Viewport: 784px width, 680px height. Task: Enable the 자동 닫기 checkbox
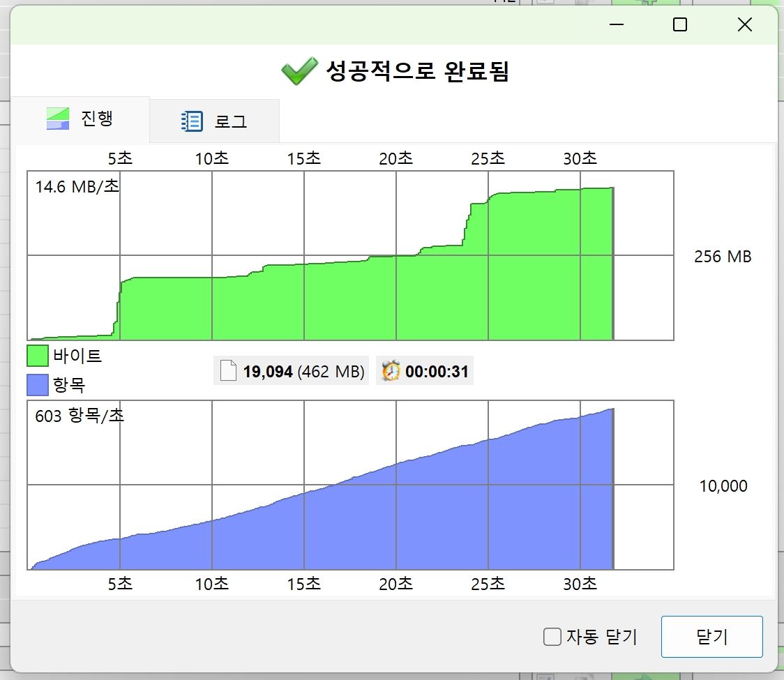point(552,637)
